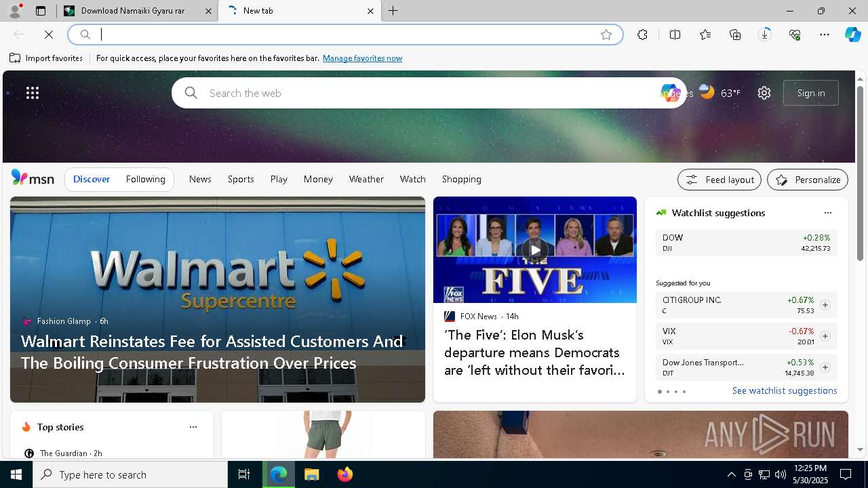Open the Weather section

[x=366, y=179]
